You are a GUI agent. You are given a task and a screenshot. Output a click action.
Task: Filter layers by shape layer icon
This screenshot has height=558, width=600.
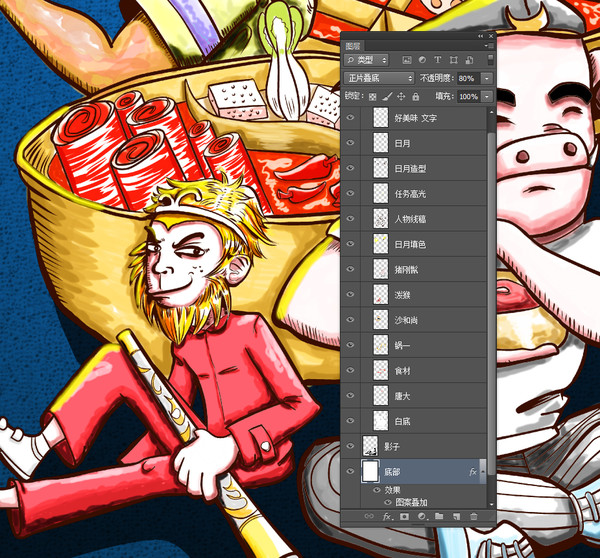(453, 60)
